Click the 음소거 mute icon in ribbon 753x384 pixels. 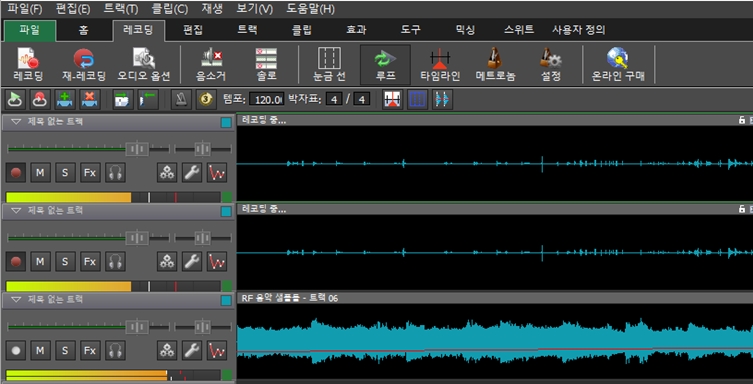point(211,64)
